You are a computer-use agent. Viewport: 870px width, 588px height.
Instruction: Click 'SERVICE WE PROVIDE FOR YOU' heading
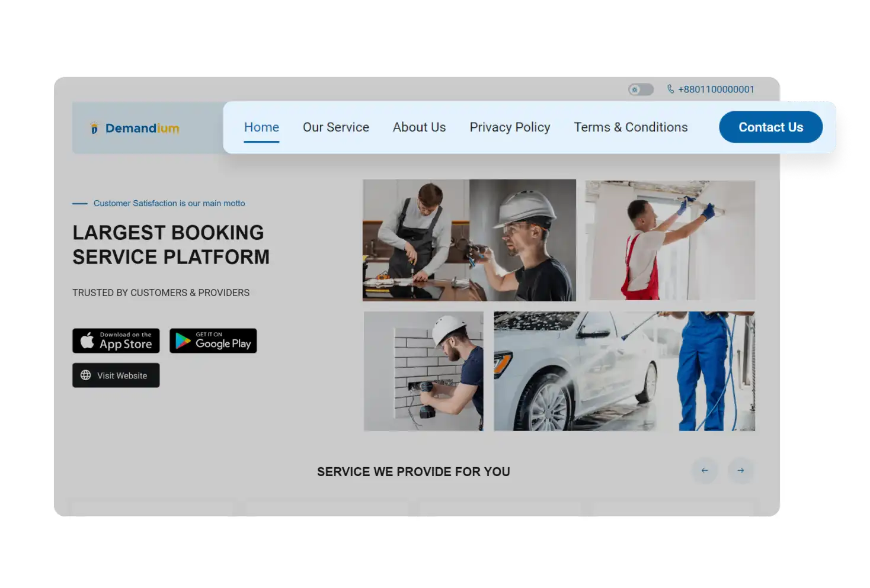coord(414,472)
